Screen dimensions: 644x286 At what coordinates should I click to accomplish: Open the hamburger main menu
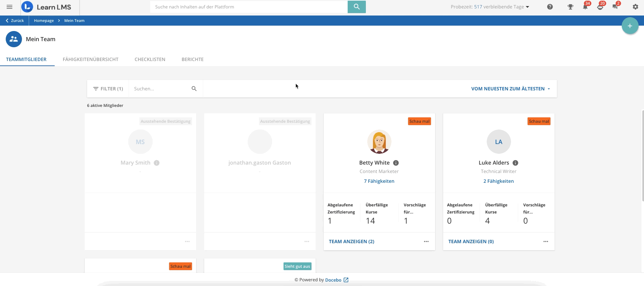point(9,7)
